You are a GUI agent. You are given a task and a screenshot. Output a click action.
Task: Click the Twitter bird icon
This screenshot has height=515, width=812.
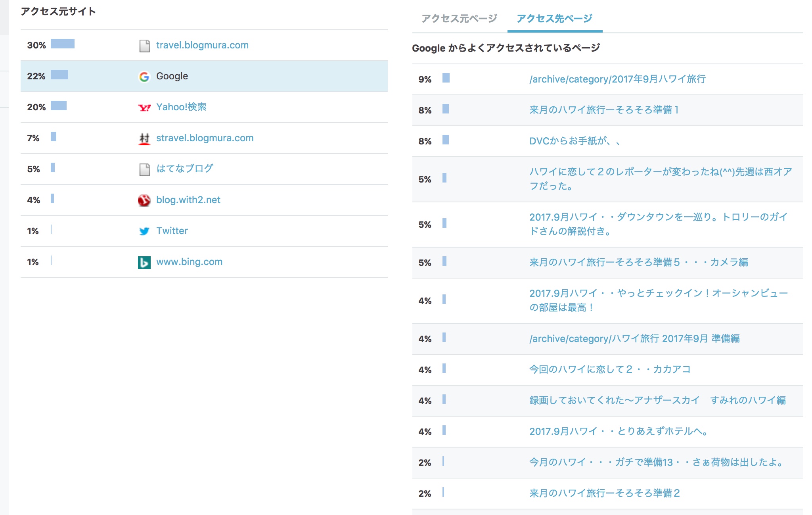(x=144, y=231)
